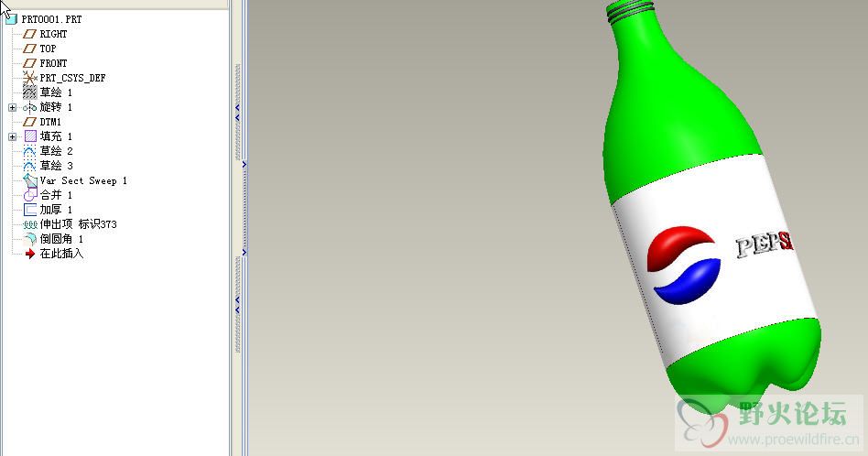Click the PEPSI embossed text on the bottle
The height and width of the screenshot is (456, 868).
point(765,244)
